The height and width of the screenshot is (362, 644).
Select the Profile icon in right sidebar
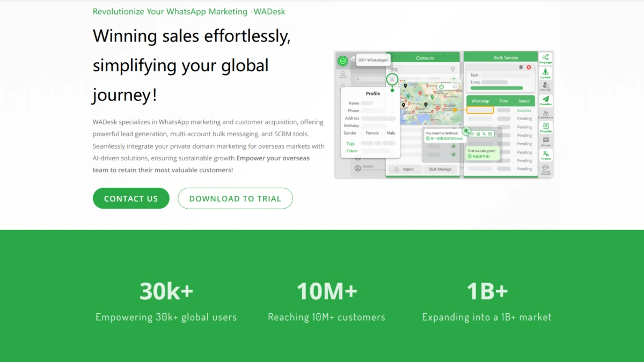tap(546, 127)
